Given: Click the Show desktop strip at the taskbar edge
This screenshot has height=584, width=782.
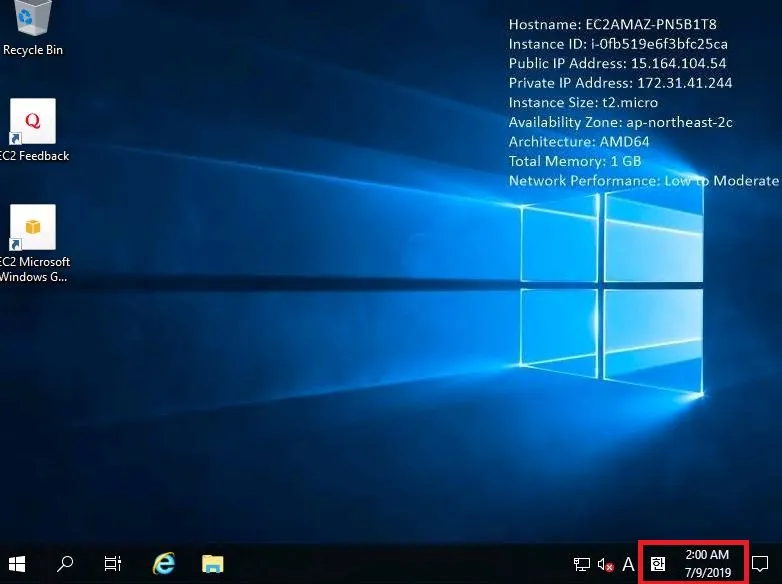Looking at the screenshot, I should (779, 564).
